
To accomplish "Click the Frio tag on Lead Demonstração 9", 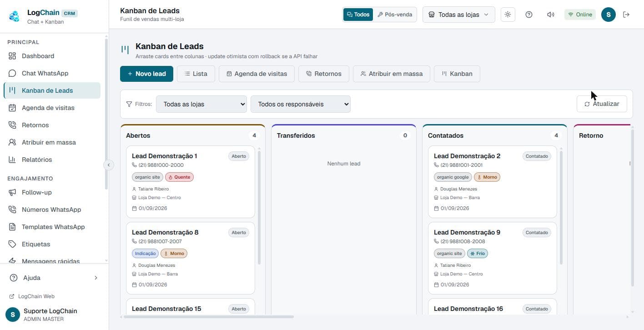I will [x=478, y=254].
